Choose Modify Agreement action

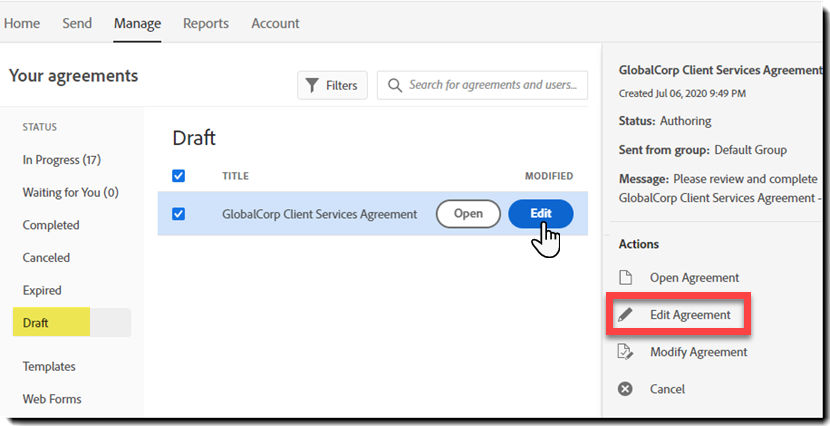[699, 352]
